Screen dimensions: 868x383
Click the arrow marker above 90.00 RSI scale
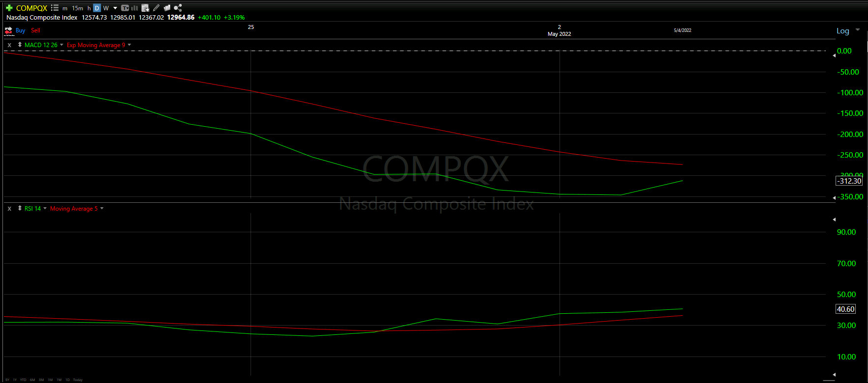click(834, 219)
